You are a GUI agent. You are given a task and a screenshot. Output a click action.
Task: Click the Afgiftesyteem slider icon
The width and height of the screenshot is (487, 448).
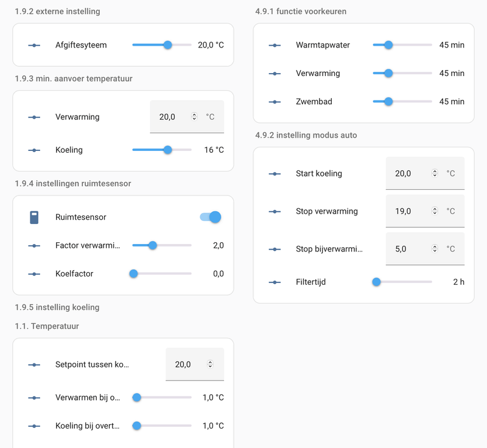pos(34,45)
